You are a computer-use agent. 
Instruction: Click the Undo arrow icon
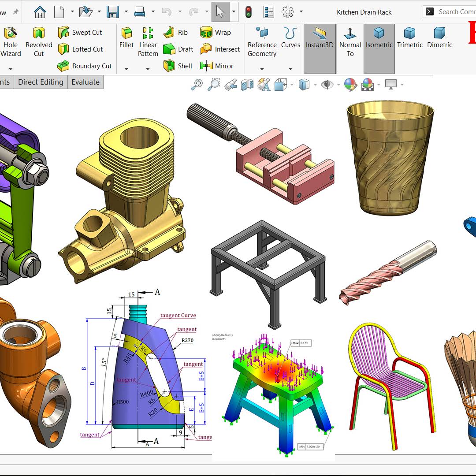(x=167, y=12)
